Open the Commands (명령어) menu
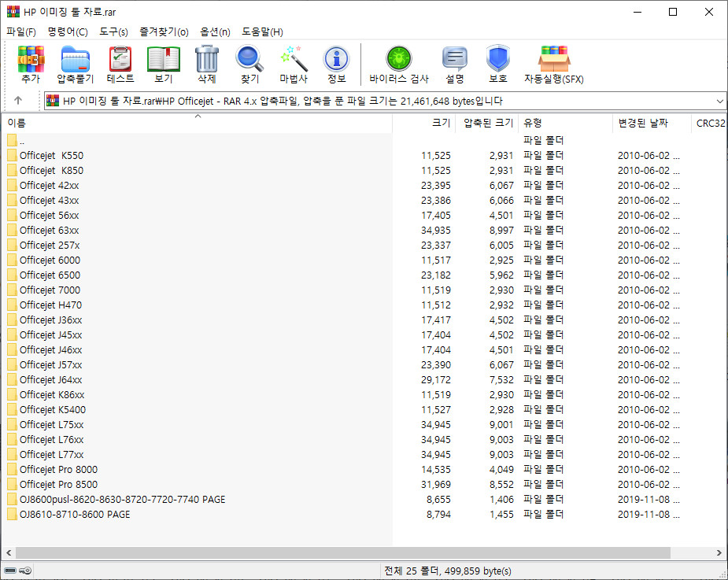This screenshot has height=580, width=728. [x=68, y=31]
